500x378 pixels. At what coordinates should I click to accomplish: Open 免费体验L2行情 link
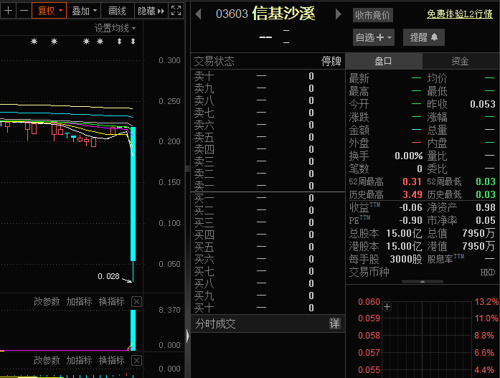[460, 14]
